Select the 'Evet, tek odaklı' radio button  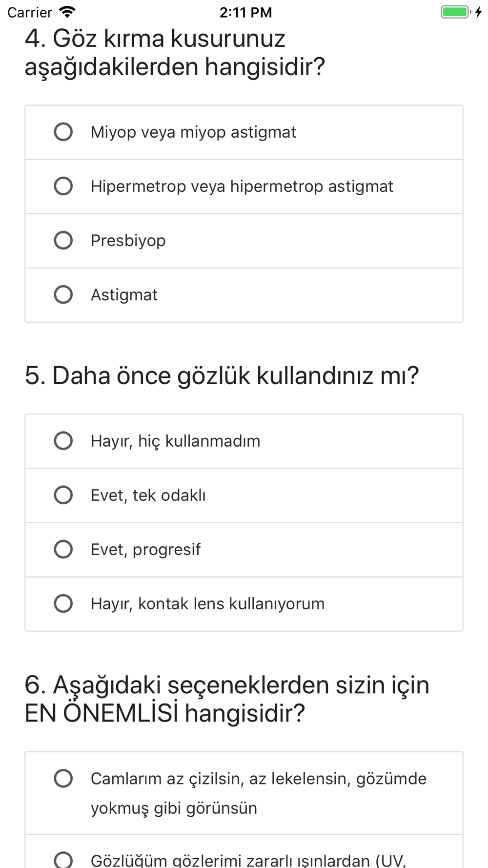63,495
